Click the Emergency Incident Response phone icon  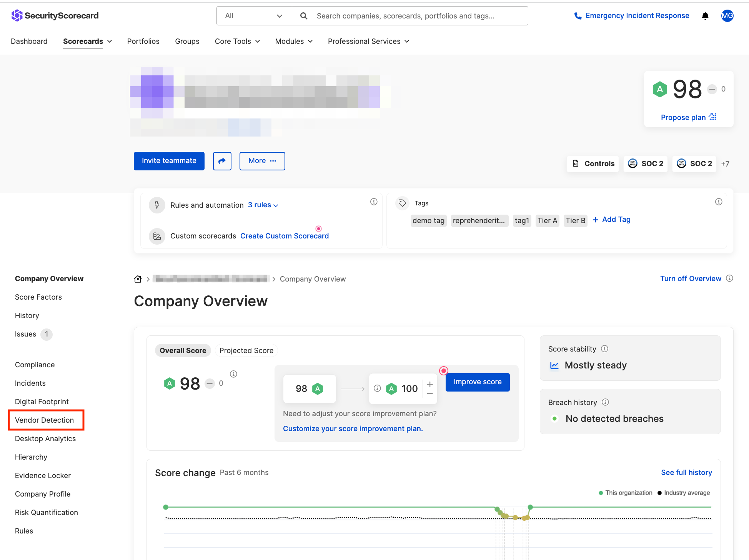(x=578, y=16)
